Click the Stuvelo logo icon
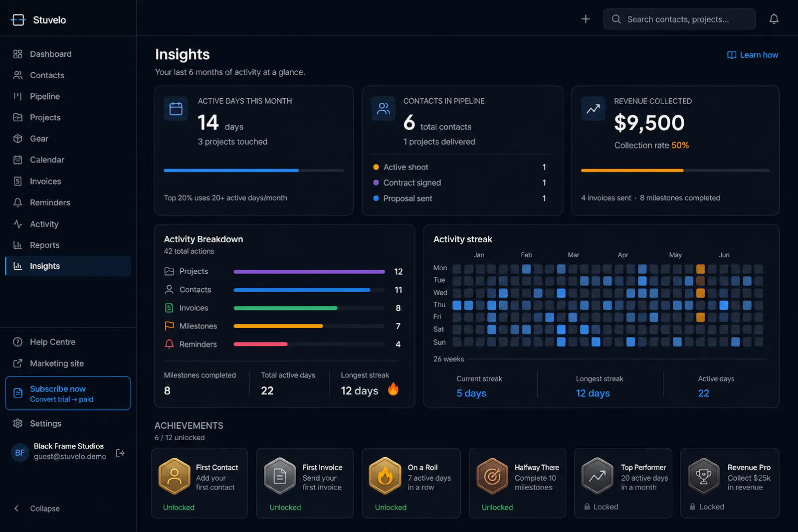Image resolution: width=798 pixels, height=532 pixels. click(x=18, y=20)
